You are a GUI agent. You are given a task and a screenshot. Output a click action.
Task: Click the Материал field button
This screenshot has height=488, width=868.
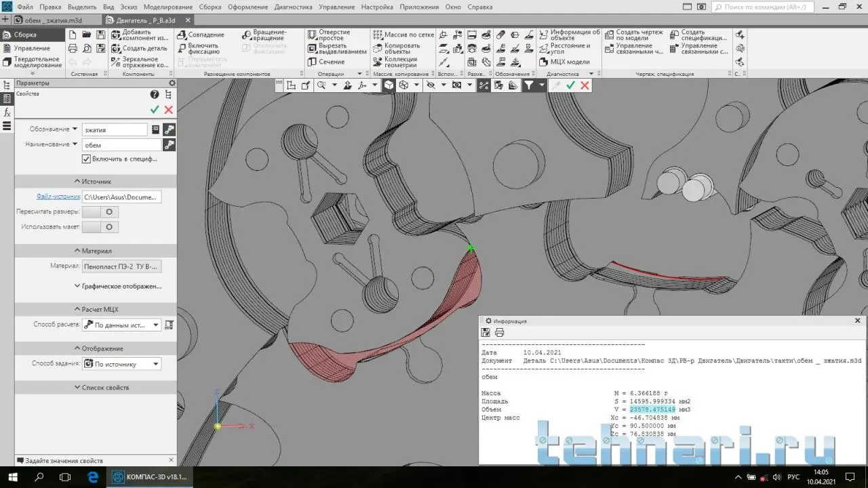coord(121,266)
